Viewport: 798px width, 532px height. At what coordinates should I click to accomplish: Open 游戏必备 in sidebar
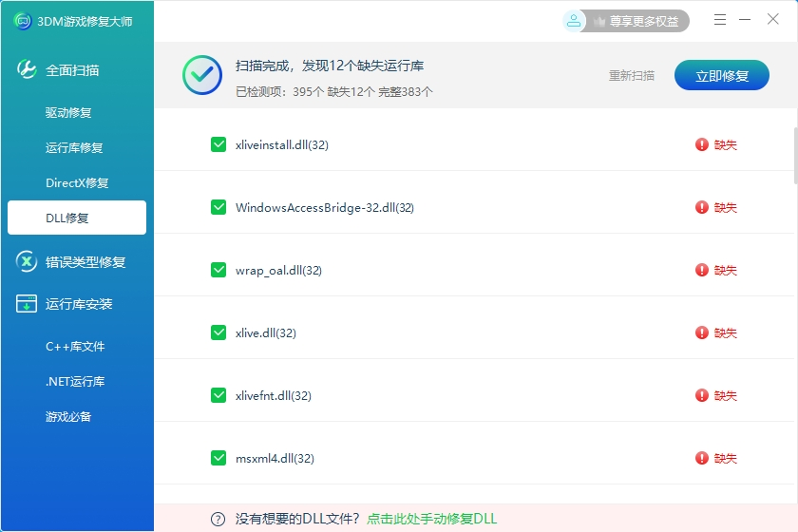click(x=68, y=416)
